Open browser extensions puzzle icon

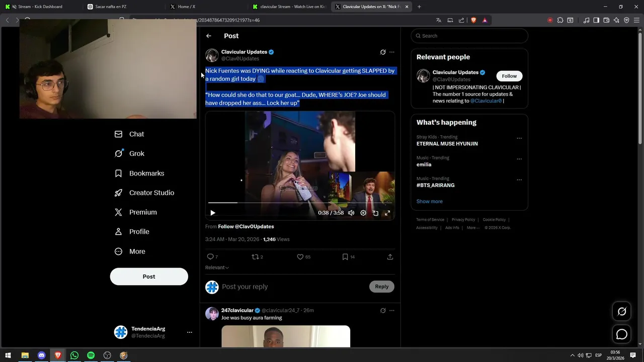[x=560, y=20]
